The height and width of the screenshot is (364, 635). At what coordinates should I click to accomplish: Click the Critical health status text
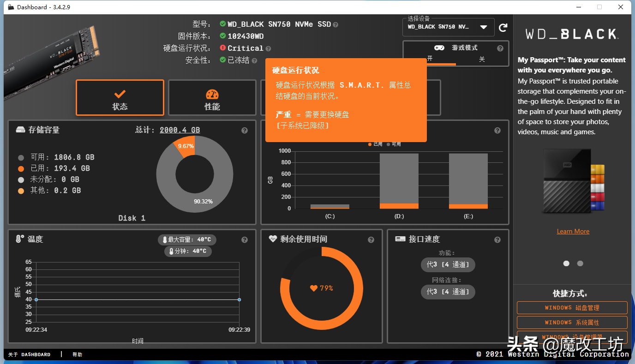click(x=246, y=48)
